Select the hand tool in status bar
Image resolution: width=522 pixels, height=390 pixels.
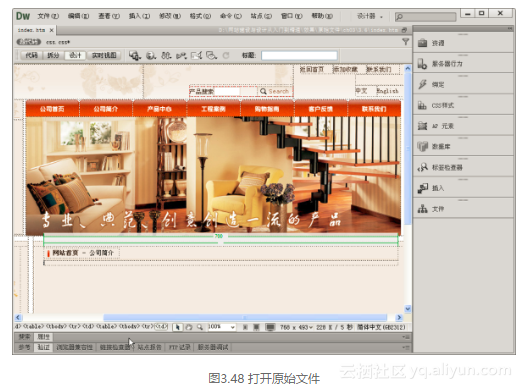coord(189,327)
